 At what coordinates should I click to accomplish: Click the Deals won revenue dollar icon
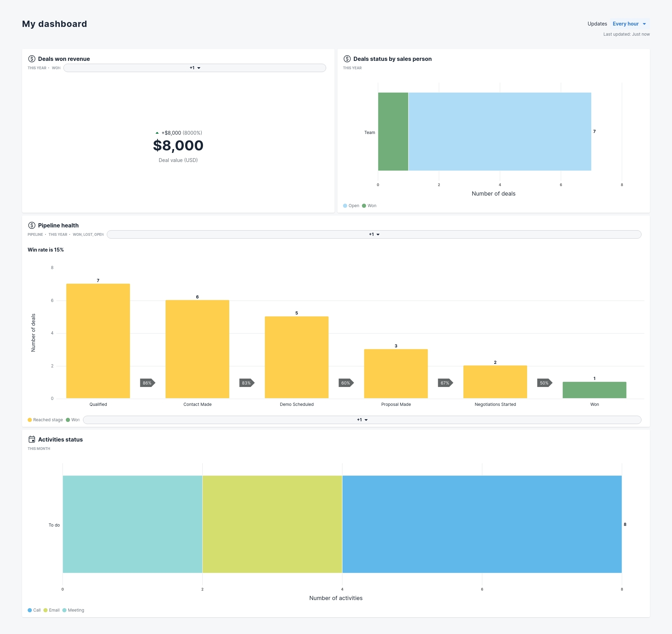[x=32, y=59]
